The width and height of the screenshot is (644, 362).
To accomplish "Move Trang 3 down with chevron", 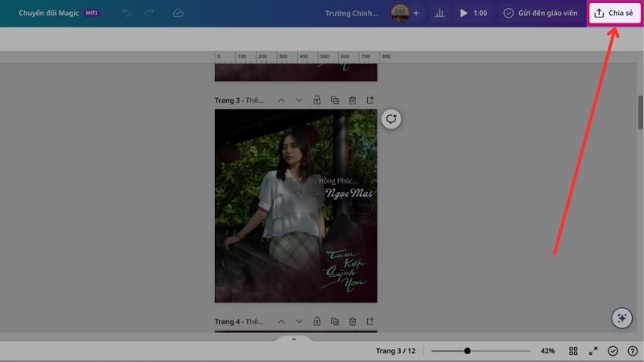I will [299, 100].
